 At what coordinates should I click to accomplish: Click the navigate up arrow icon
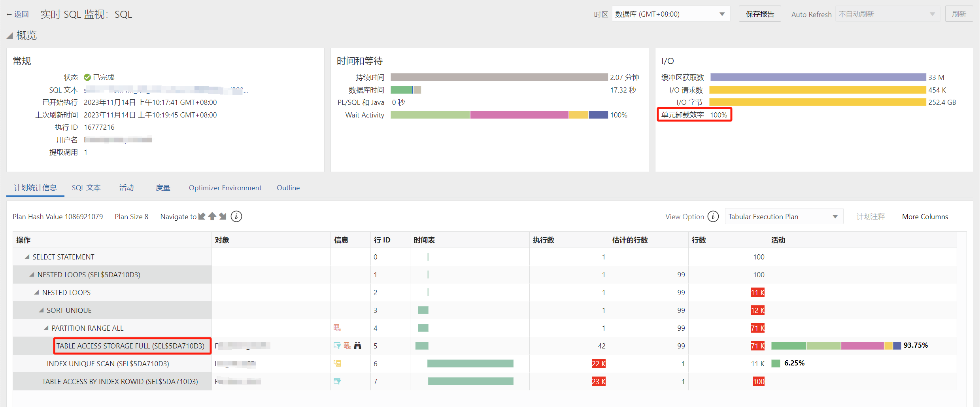(212, 216)
